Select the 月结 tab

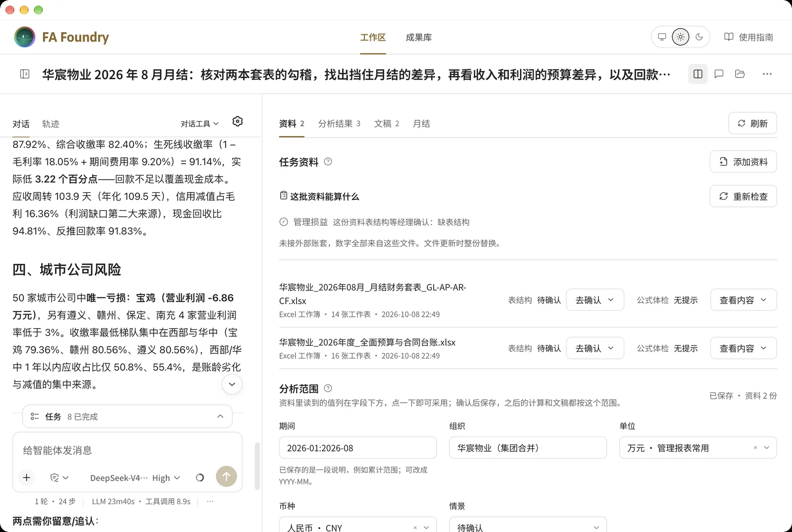[421, 124]
